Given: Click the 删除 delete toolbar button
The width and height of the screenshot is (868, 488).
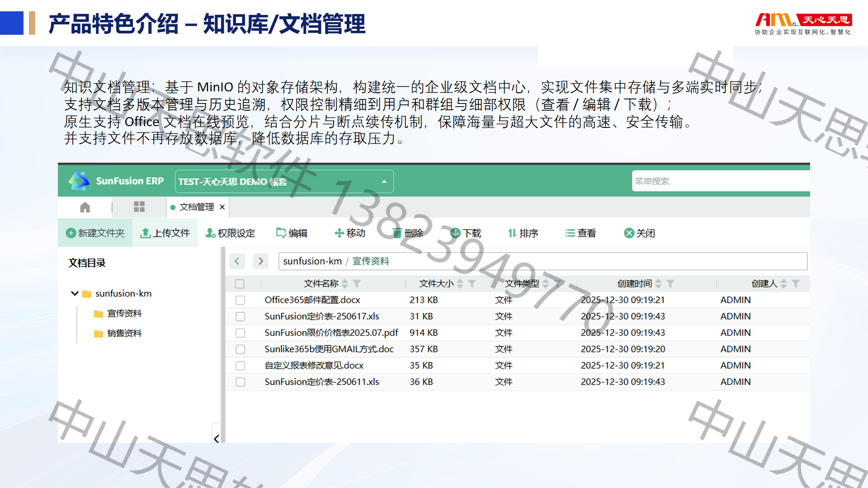Looking at the screenshot, I should pyautogui.click(x=408, y=233).
